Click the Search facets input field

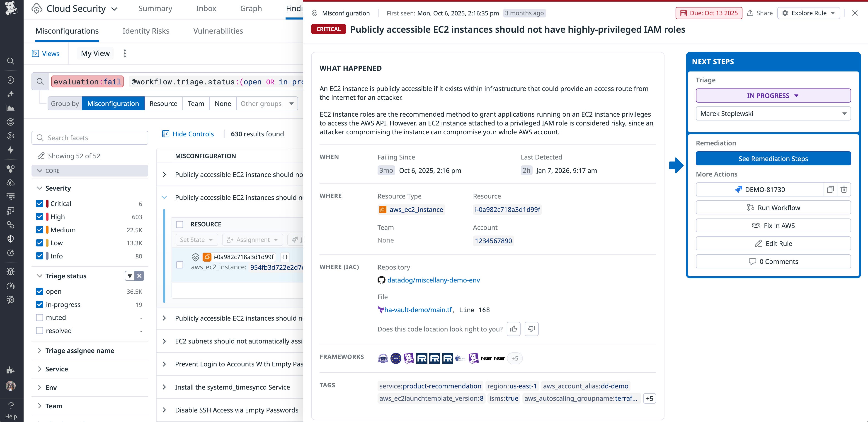coord(90,138)
